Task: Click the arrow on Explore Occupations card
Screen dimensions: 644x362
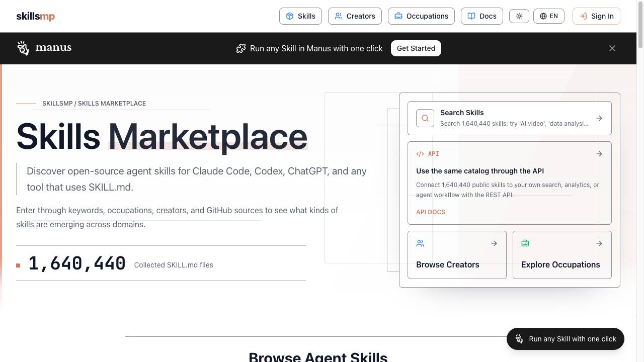Action: [x=599, y=243]
